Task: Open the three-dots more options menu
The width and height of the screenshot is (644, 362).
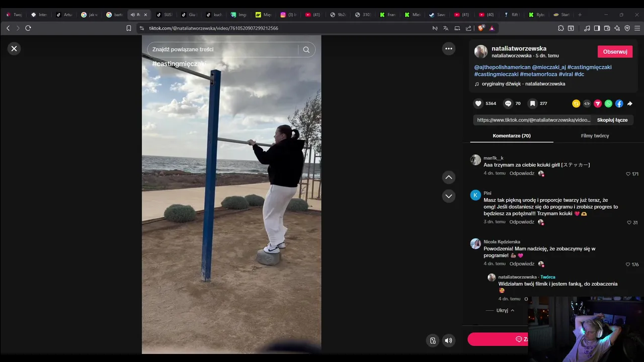Action: 448,49
